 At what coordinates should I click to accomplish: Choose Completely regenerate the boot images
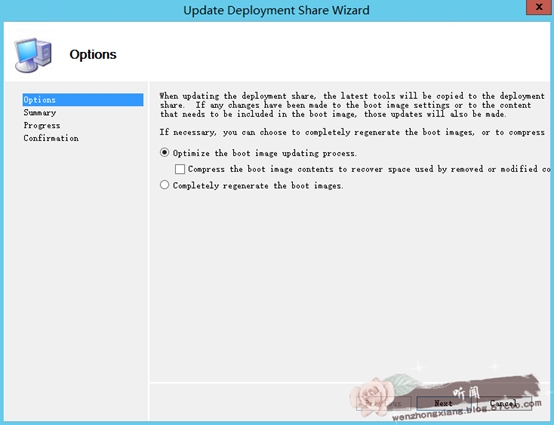click(x=164, y=185)
